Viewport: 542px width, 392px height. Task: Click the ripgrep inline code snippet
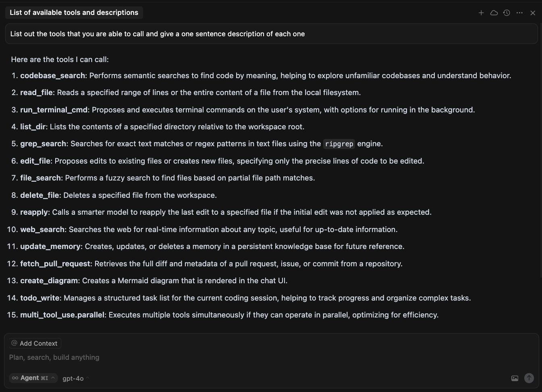pyautogui.click(x=339, y=144)
